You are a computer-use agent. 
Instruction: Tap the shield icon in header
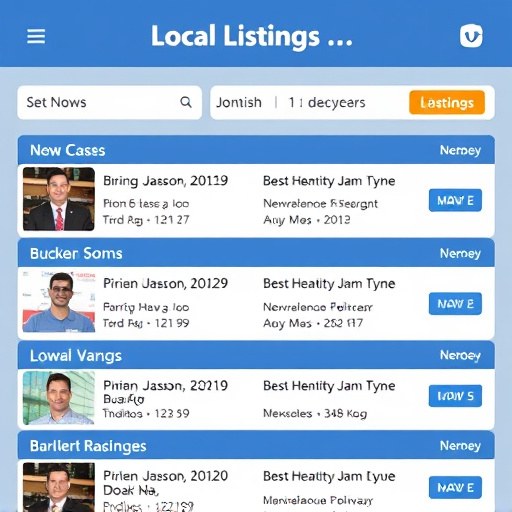point(471,36)
